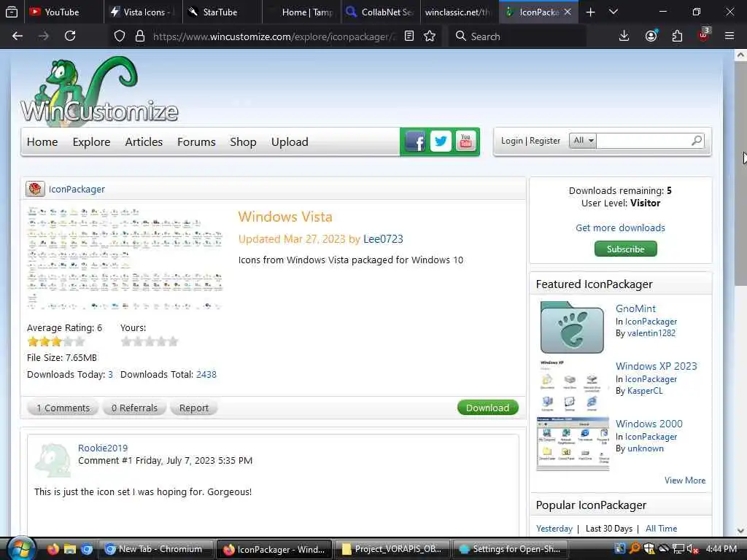The height and width of the screenshot is (560, 747).
Task: Open the GnoMint featured link
Action: (635, 308)
